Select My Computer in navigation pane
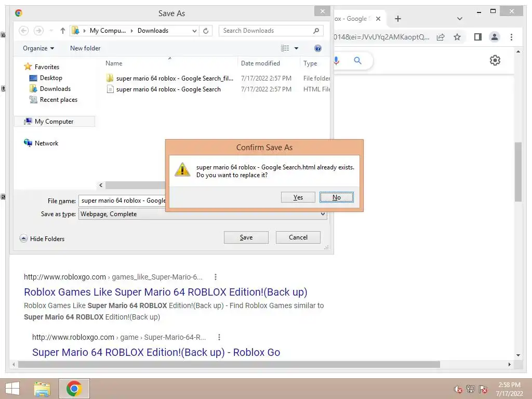 point(54,122)
